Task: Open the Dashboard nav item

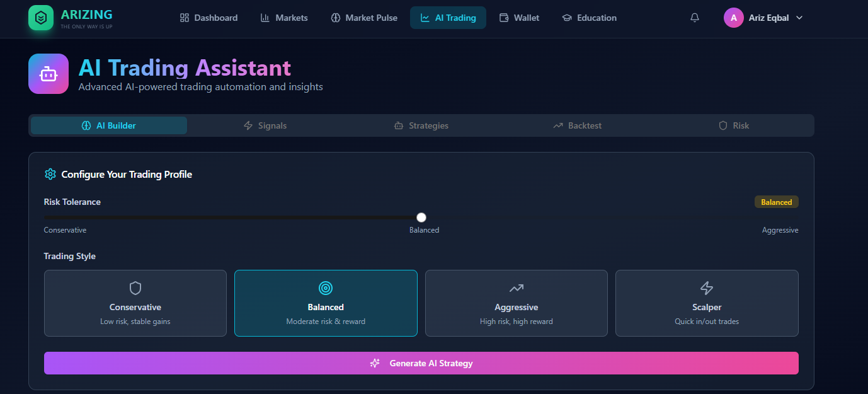Action: (x=208, y=18)
